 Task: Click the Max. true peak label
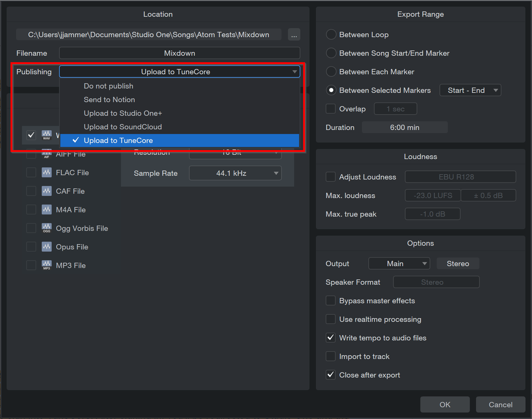click(x=351, y=214)
